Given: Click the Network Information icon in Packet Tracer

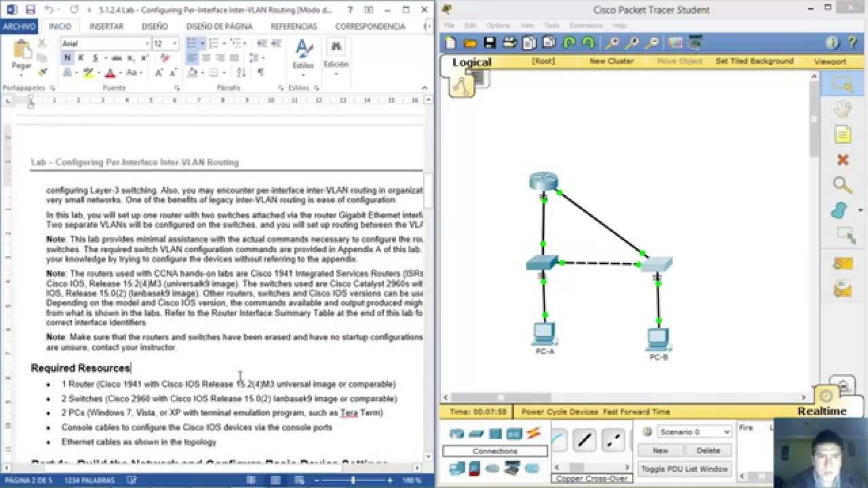Looking at the screenshot, I should (x=833, y=43).
